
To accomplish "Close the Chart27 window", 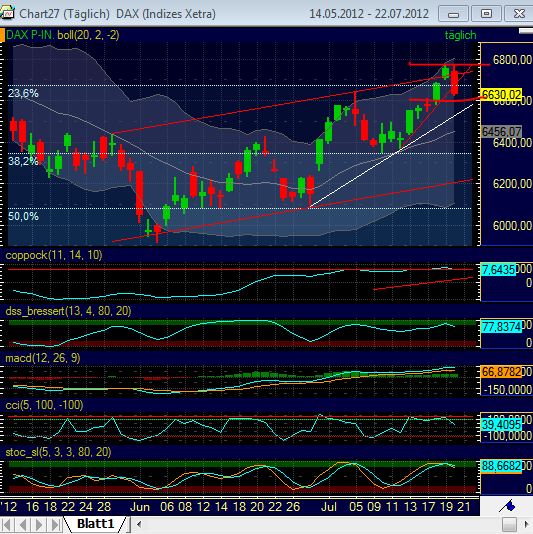I will (518, 14).
